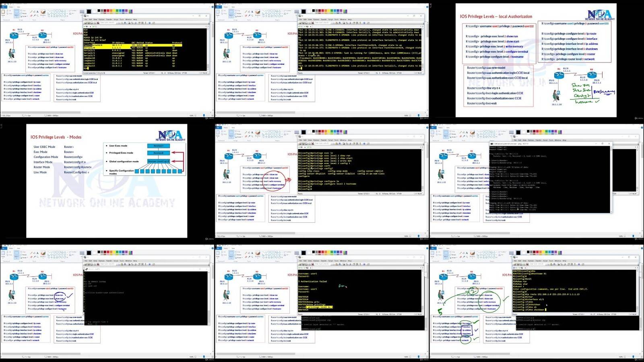The height and width of the screenshot is (362, 644).
Task: Select the R1 session tab in the red-circle frame
Action: tap(301, 147)
